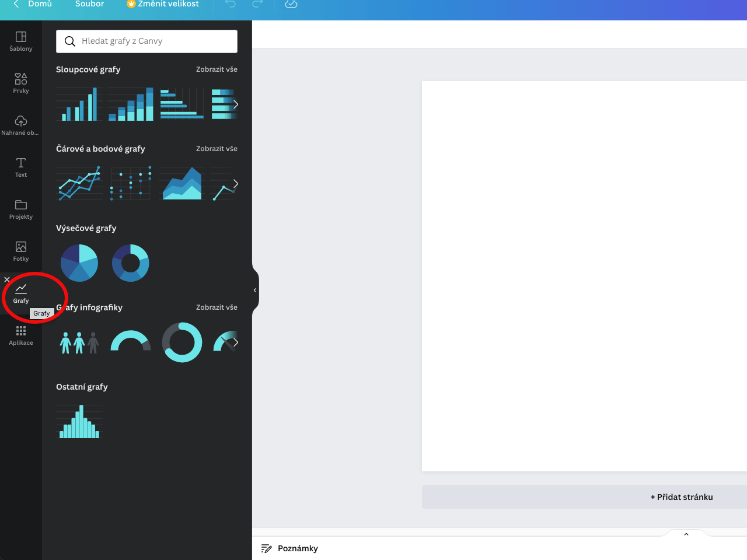The height and width of the screenshot is (560, 747).
Task: Click the cloud save status icon
Action: click(x=291, y=4)
